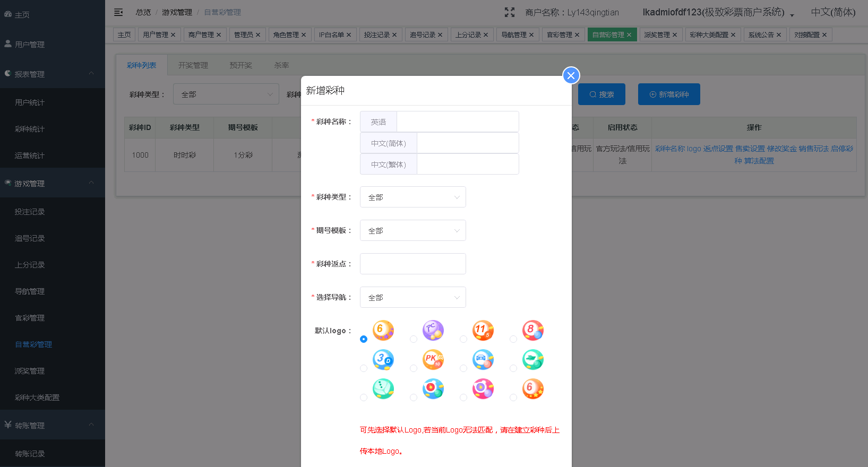
Task: Select the radio button beside the 8 ball logo
Action: click(513, 339)
